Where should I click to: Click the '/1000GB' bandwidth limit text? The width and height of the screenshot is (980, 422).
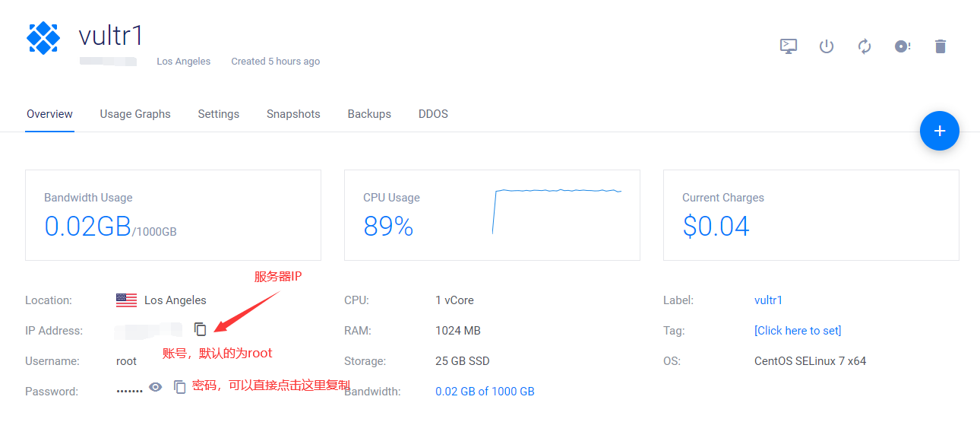click(155, 231)
